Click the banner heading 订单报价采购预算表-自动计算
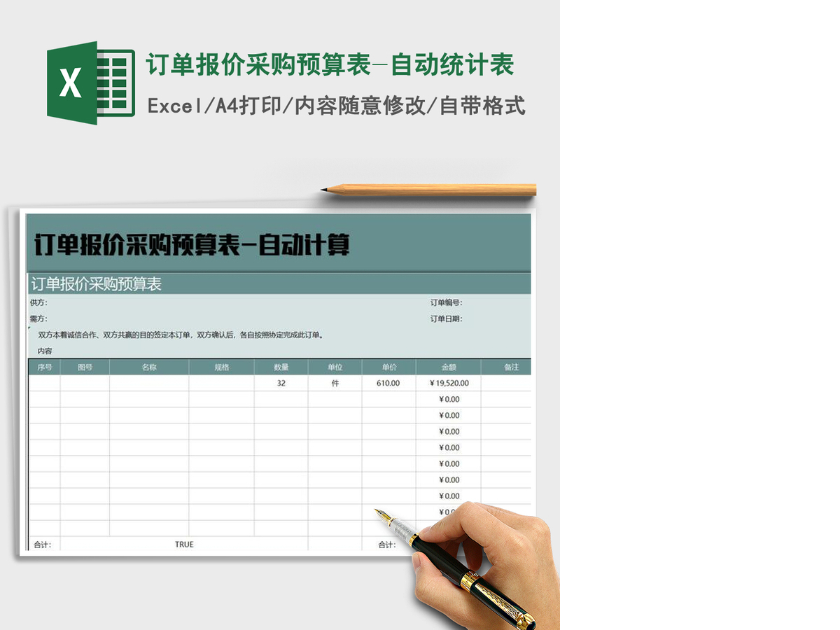Screen dimensions: 840x630 191,245
